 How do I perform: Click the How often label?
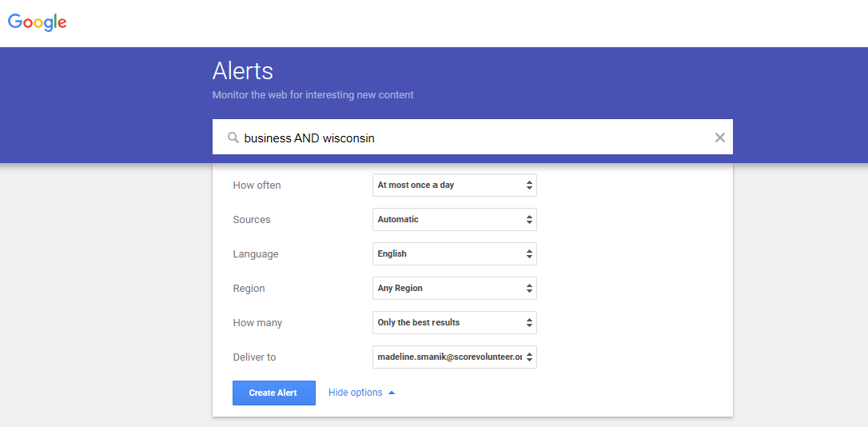[x=257, y=185]
